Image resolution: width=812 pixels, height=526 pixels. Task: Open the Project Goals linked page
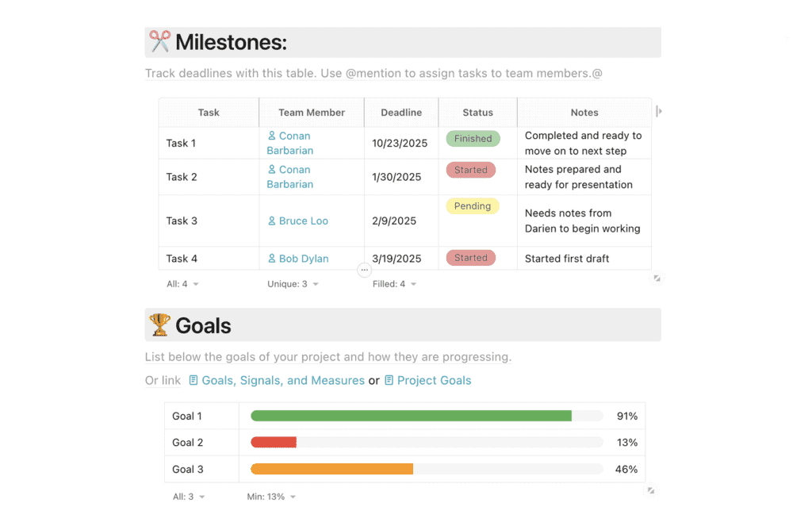pos(434,380)
